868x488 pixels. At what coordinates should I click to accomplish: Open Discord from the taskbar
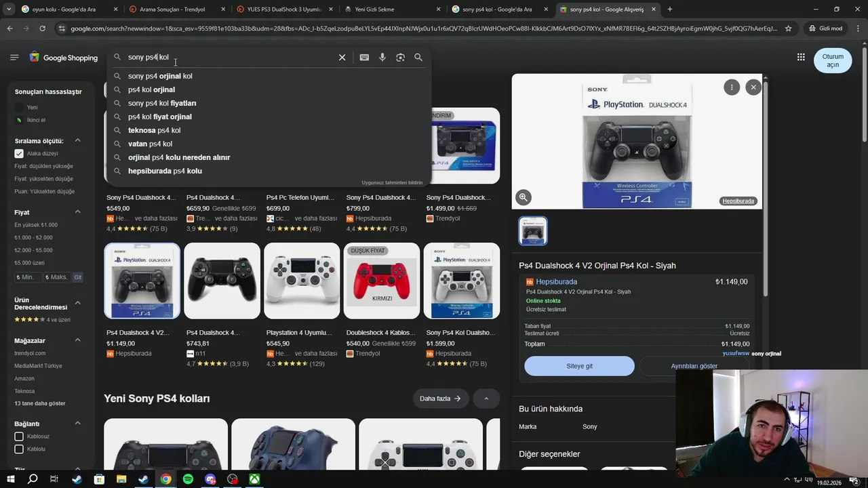click(210, 479)
